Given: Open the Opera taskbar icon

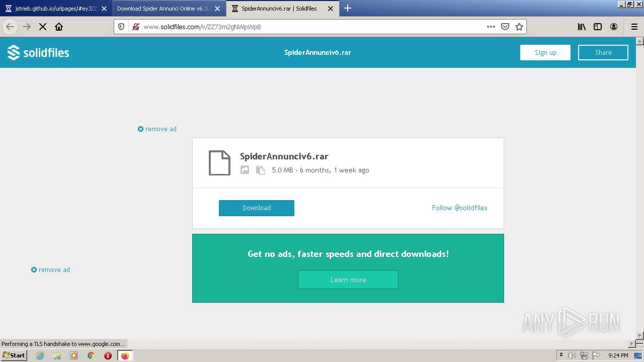Looking at the screenshot, I should pyautogui.click(x=108, y=355).
